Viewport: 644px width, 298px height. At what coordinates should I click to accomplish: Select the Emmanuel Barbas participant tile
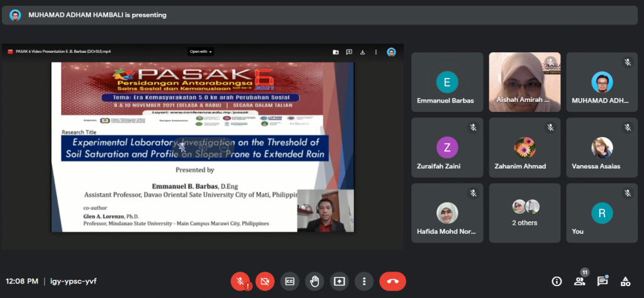[447, 82]
